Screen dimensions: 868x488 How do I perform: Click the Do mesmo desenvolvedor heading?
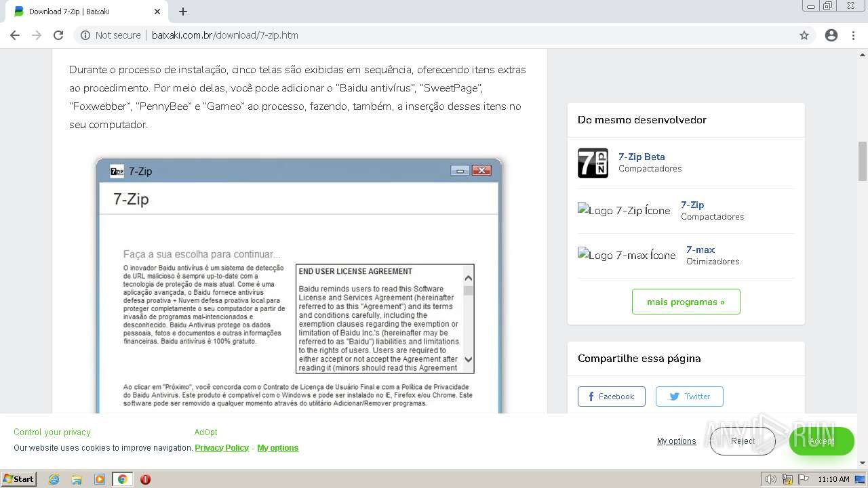642,120
